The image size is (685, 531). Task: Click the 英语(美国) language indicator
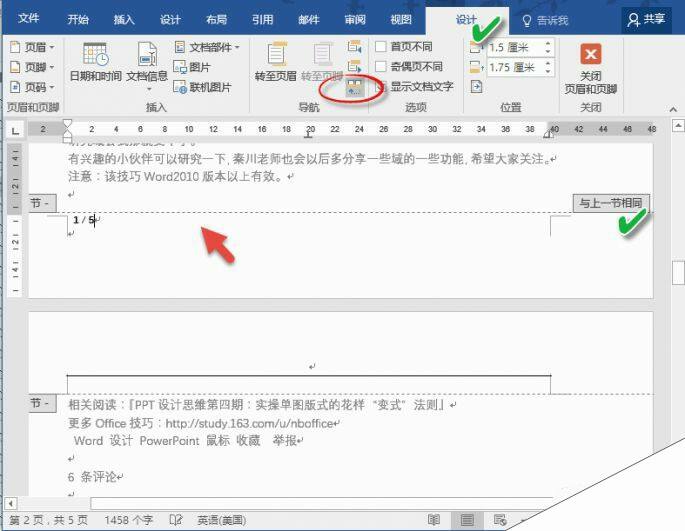tap(222, 520)
